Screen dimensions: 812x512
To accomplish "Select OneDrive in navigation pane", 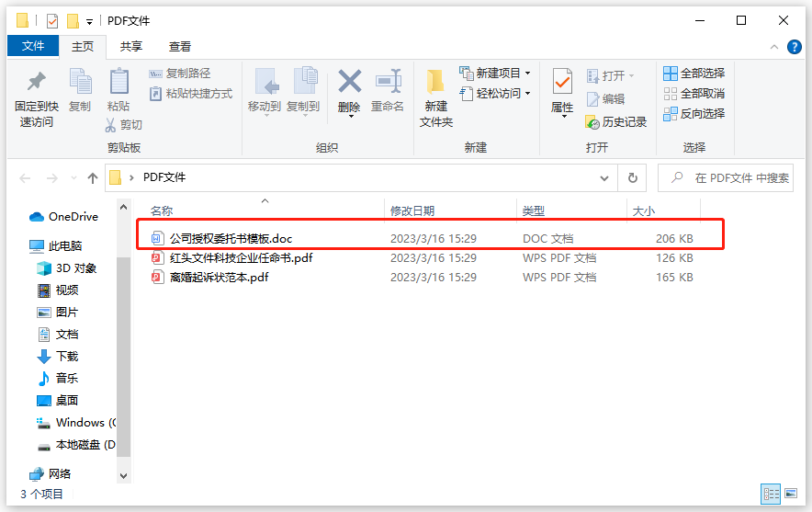I will click(64, 217).
